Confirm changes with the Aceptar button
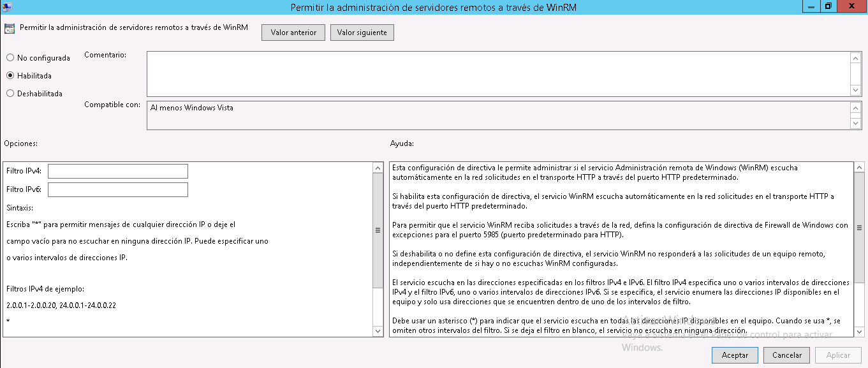 [735, 355]
